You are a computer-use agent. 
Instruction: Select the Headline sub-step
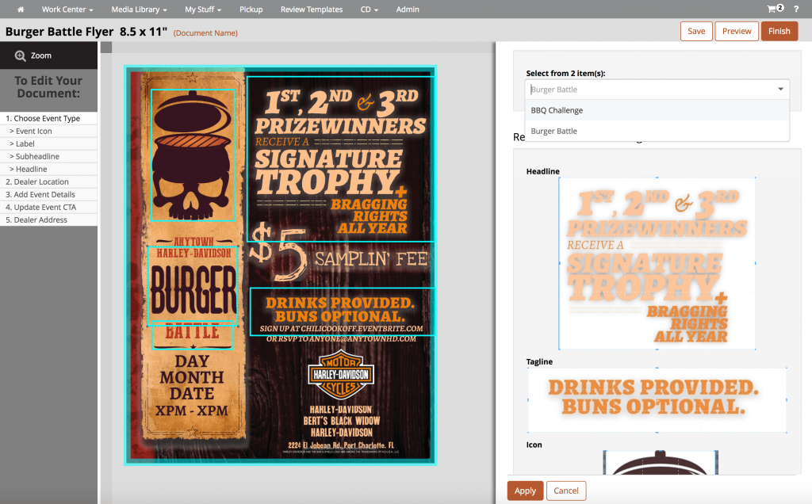pyautogui.click(x=48, y=170)
